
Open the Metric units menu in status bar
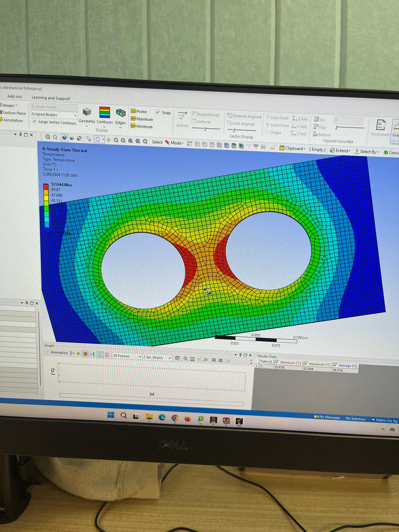click(385, 420)
